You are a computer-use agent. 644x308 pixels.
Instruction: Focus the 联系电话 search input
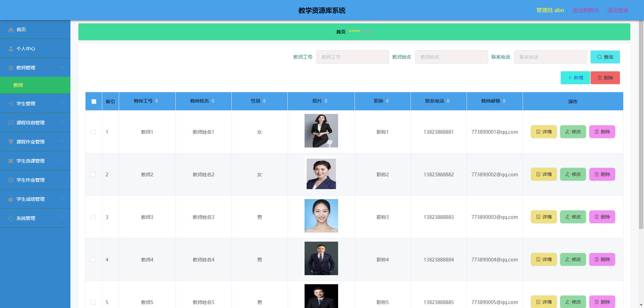coord(550,57)
